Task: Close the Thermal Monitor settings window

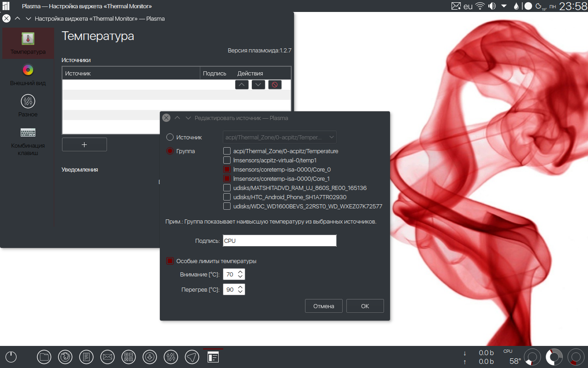Action: click(6, 18)
